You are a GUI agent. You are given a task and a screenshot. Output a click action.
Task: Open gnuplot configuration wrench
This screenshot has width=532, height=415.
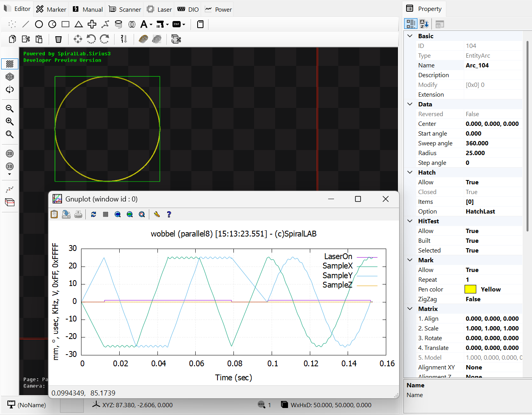click(157, 214)
